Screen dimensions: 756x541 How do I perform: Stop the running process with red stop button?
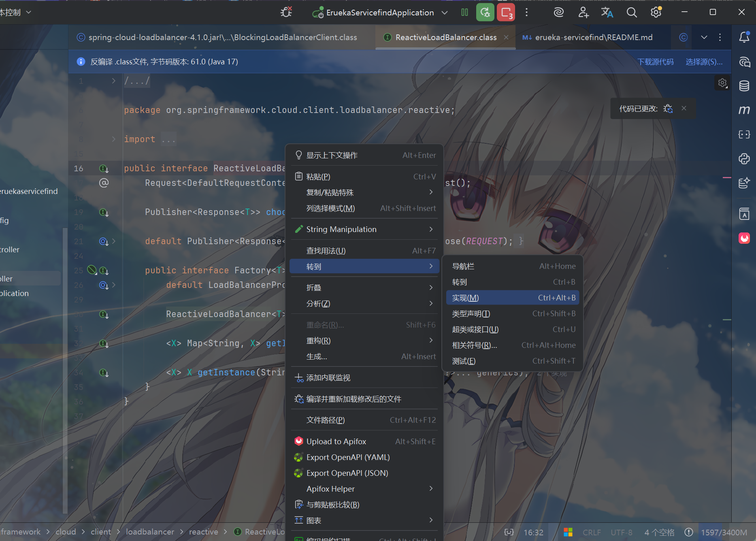point(506,12)
